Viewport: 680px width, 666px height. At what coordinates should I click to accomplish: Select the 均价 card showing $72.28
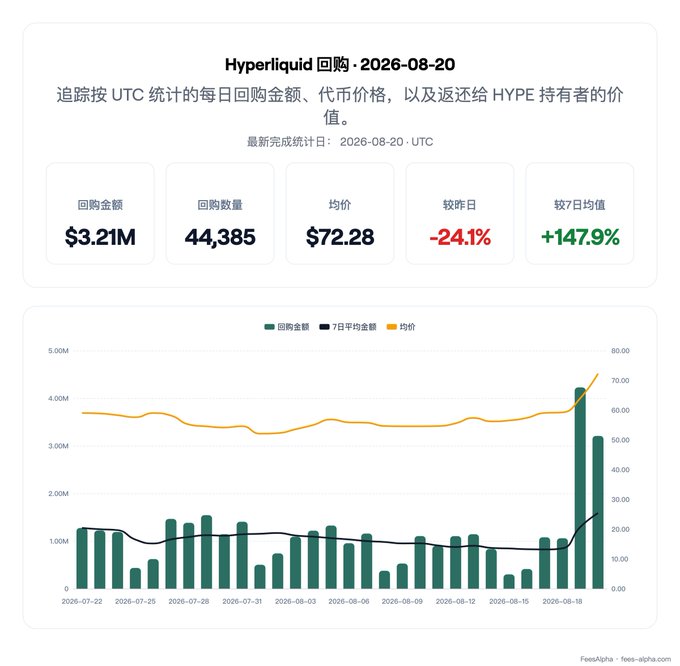[x=340, y=213]
